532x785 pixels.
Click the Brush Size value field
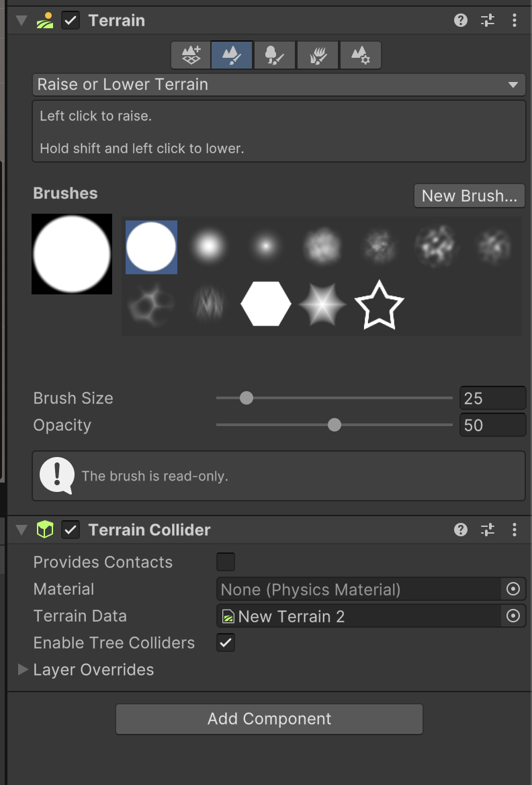492,398
